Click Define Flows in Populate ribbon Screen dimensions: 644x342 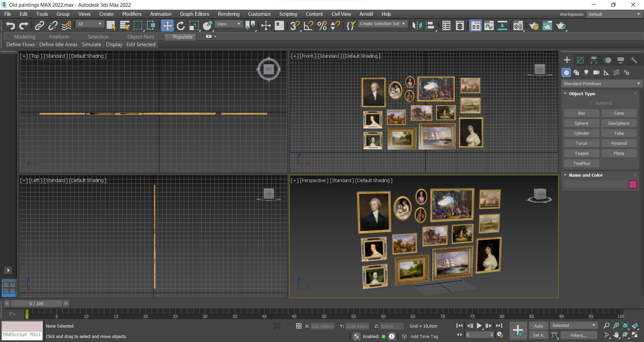point(21,45)
